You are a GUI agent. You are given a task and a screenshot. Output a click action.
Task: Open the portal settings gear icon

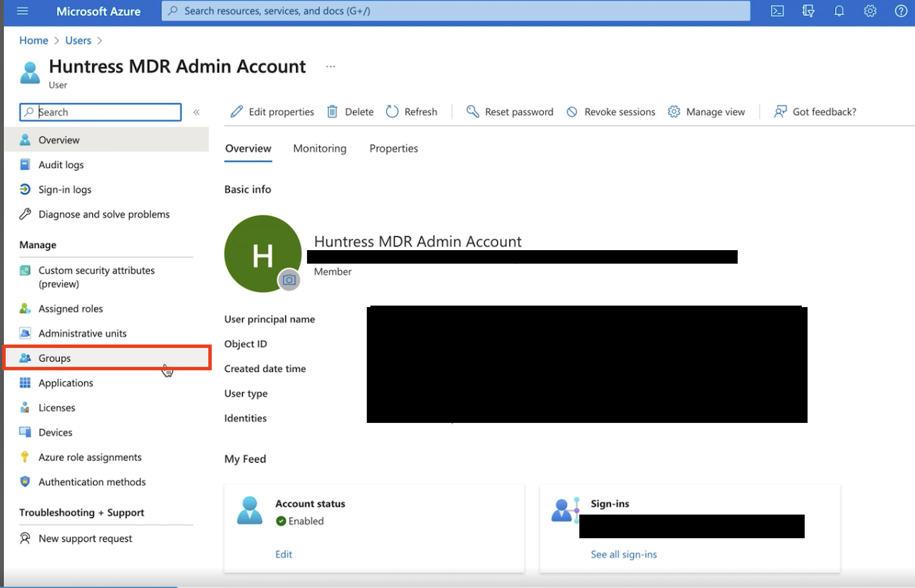point(870,11)
